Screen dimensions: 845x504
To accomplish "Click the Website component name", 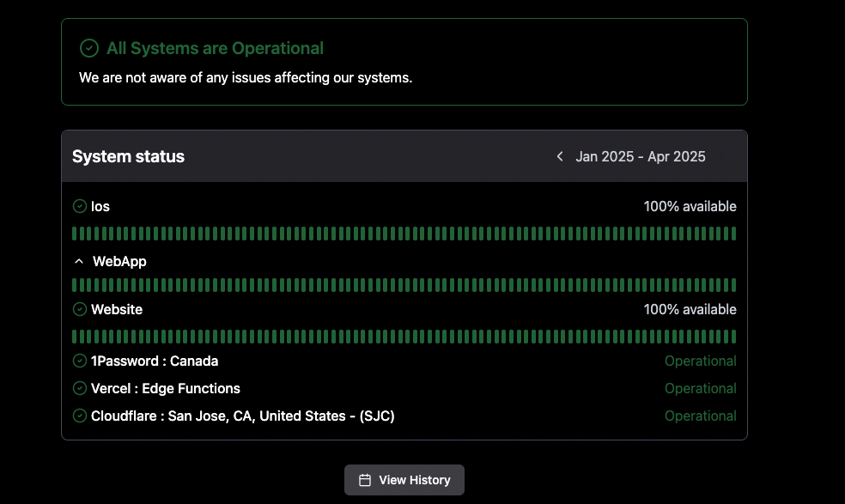I will pyautogui.click(x=117, y=309).
